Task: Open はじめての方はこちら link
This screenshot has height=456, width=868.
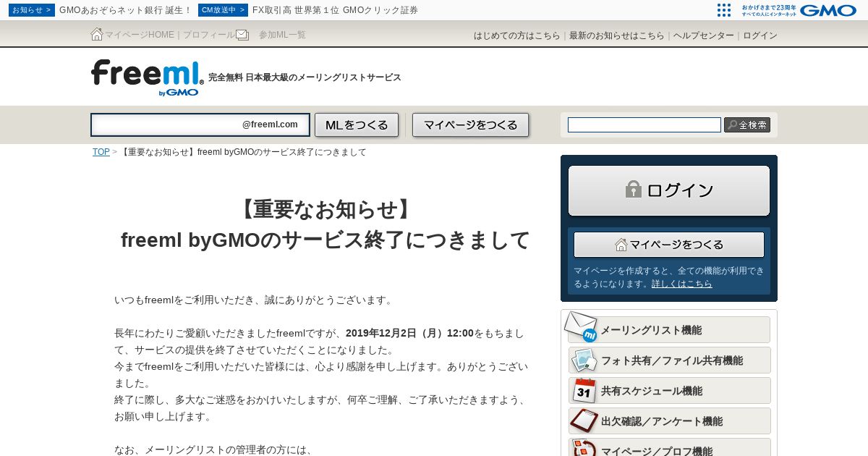Action: pos(516,35)
